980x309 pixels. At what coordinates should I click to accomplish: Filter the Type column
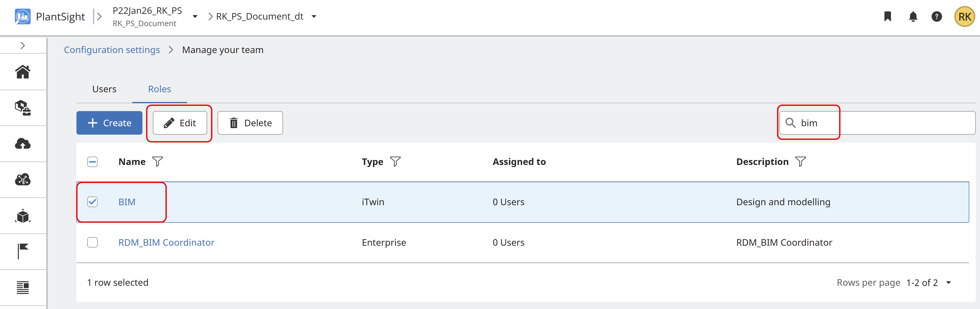pos(395,162)
